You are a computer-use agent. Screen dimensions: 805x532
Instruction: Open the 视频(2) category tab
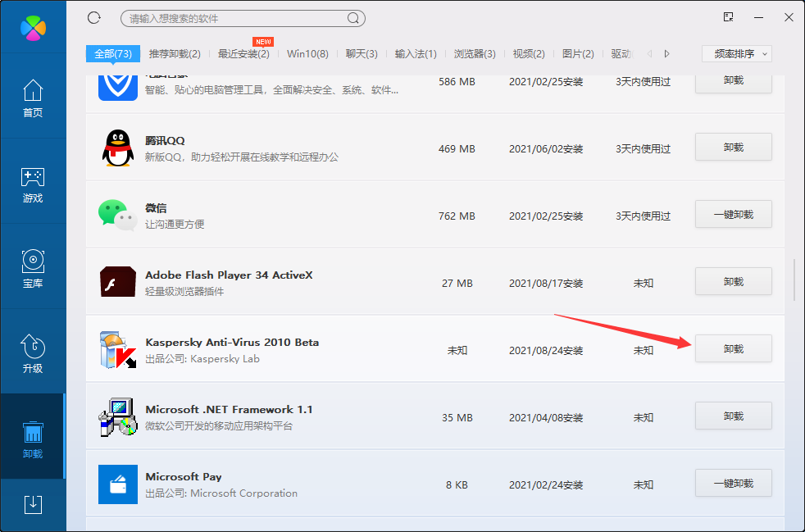click(x=529, y=54)
